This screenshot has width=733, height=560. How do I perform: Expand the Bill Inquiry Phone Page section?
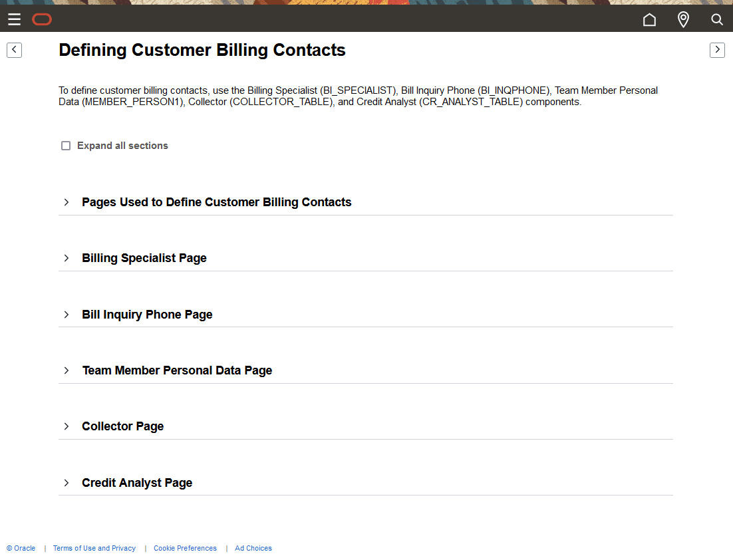[x=147, y=314]
